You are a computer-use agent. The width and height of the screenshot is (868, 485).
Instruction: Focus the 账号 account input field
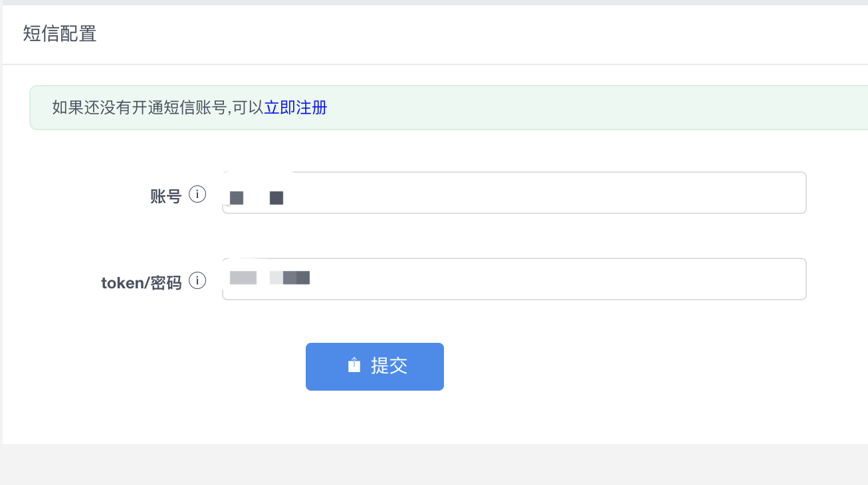[465, 193]
